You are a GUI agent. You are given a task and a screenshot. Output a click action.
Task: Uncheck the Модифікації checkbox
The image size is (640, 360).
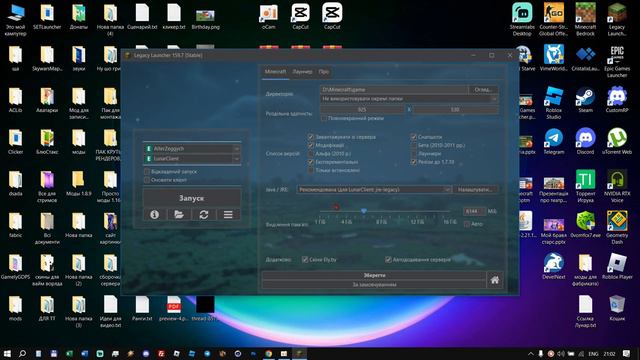[x=311, y=145]
